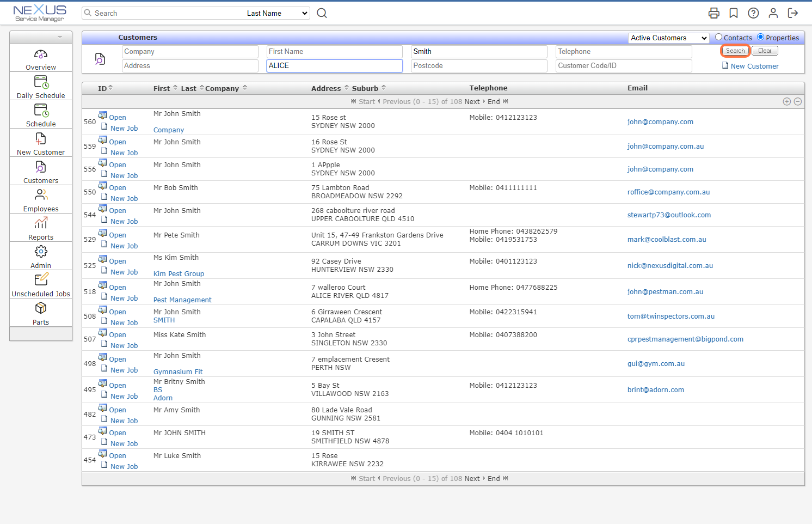Open the help question mark icon
The height and width of the screenshot is (524, 812).
(753, 13)
